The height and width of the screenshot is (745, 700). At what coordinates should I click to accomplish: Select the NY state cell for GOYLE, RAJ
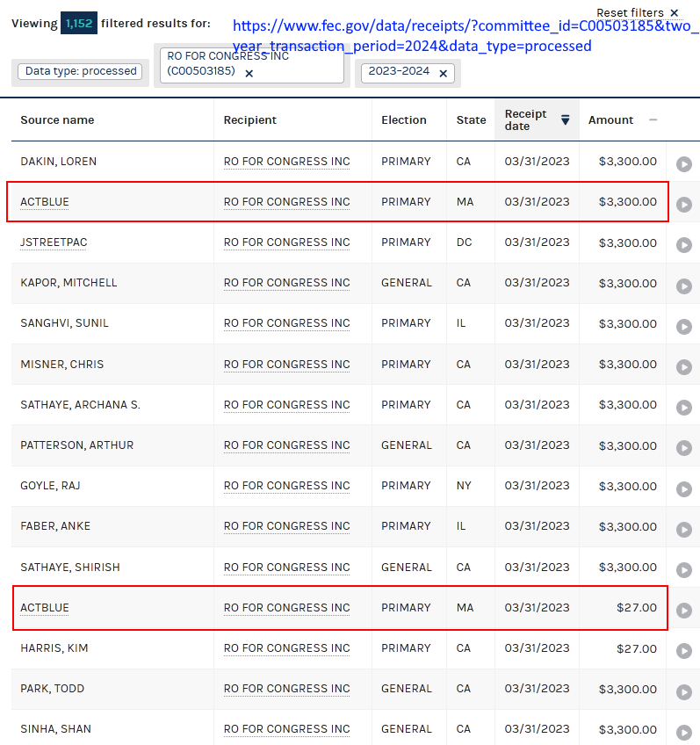(464, 486)
